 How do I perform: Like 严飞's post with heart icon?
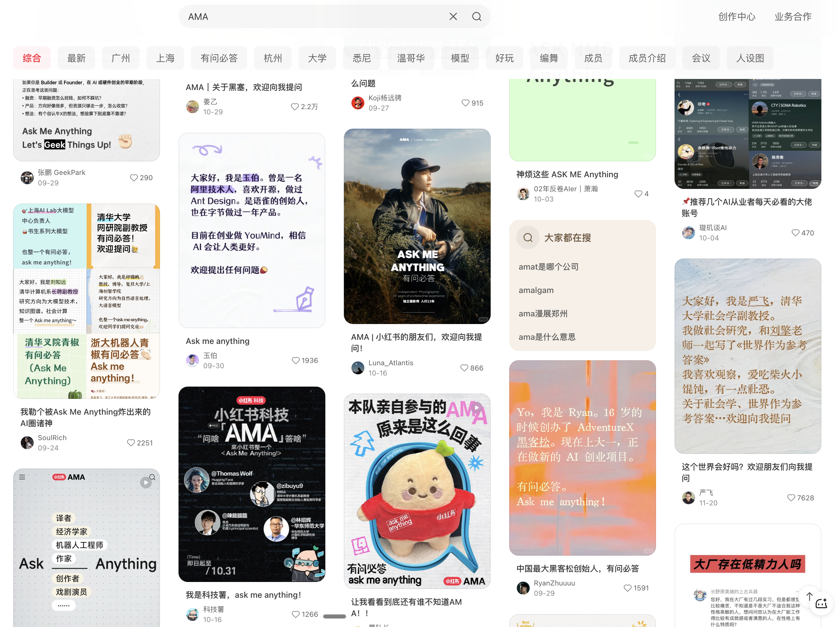(x=791, y=497)
